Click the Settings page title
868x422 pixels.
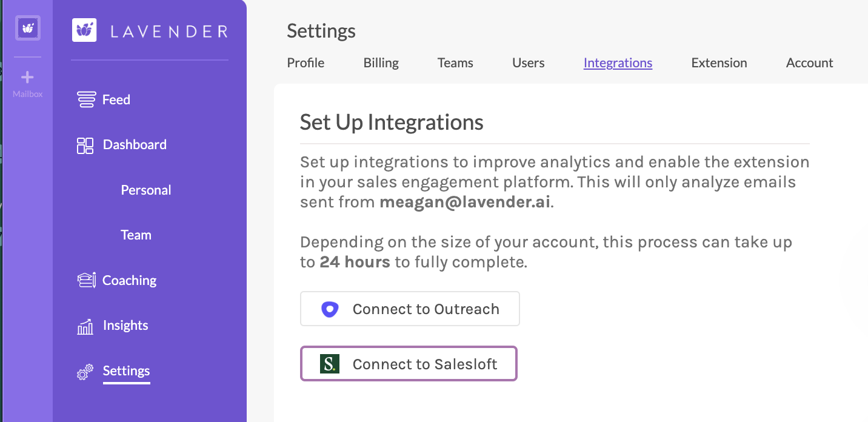pos(321,30)
